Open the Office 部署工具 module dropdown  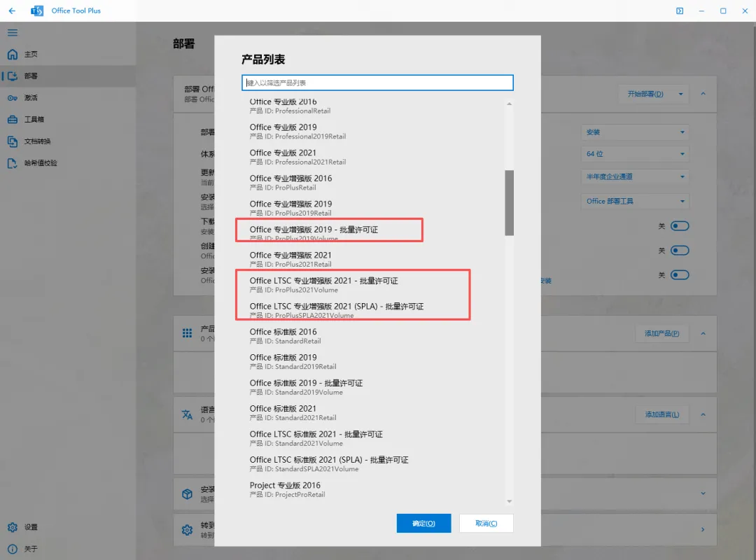[x=635, y=201]
